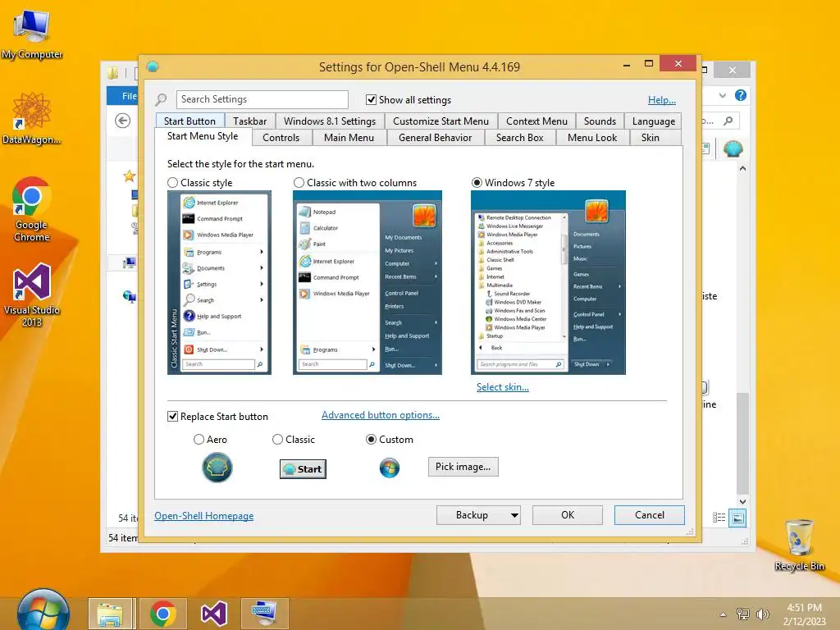Image resolution: width=840 pixels, height=630 pixels.
Task: Click the Windows 7 style preview thumbnail
Action: click(548, 282)
